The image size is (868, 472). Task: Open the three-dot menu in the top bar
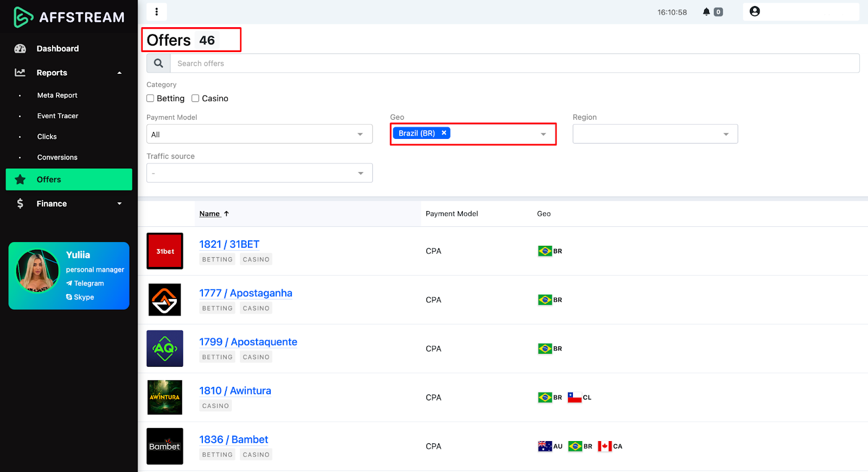157,12
